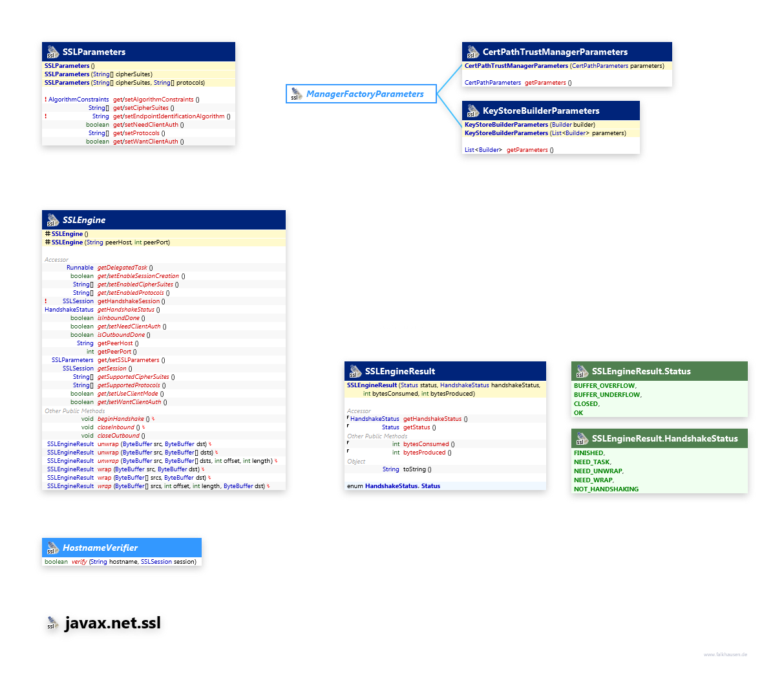Open the SSLParameters class title
The image size is (784, 684).
94,52
